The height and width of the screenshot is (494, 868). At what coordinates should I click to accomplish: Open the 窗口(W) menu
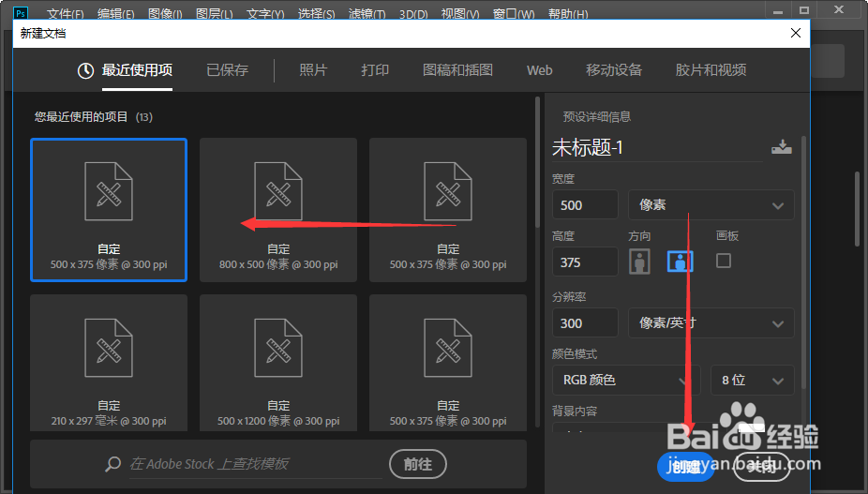point(514,13)
